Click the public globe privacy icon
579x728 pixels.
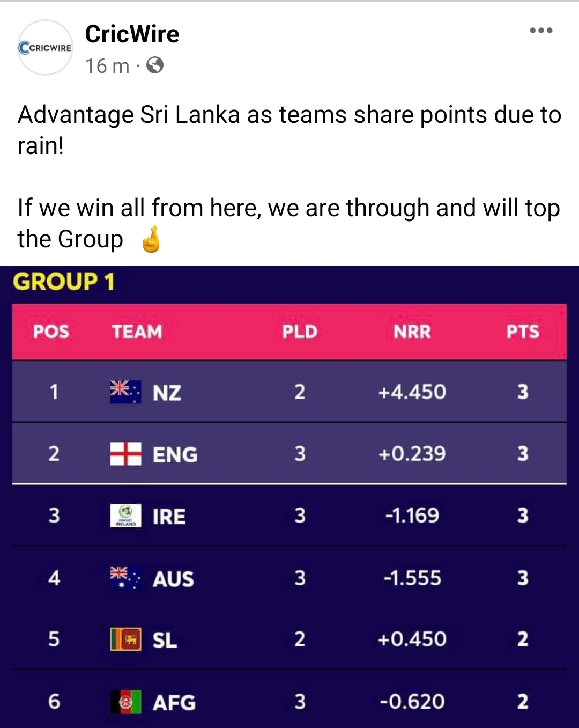(155, 65)
